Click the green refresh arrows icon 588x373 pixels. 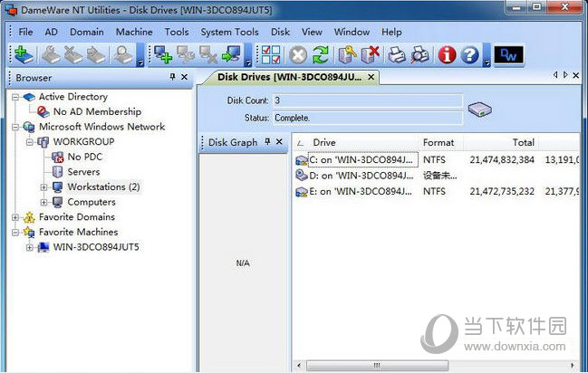[321, 54]
